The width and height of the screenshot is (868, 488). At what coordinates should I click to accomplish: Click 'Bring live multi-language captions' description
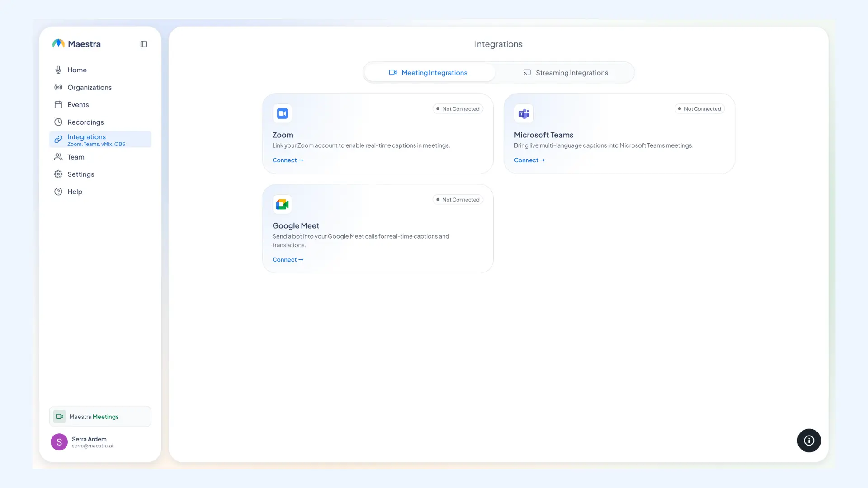pos(604,145)
